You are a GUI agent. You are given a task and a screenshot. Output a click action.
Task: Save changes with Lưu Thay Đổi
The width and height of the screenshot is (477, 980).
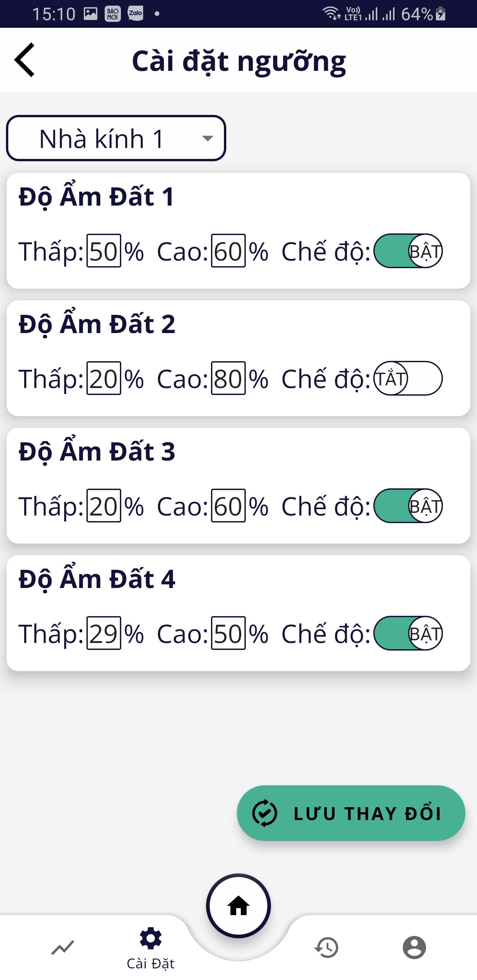[351, 813]
